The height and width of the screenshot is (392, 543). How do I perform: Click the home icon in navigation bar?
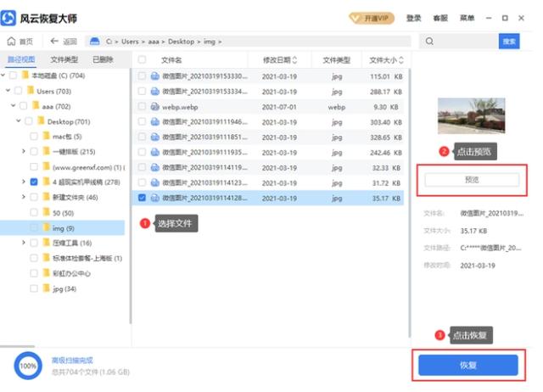pos(11,42)
